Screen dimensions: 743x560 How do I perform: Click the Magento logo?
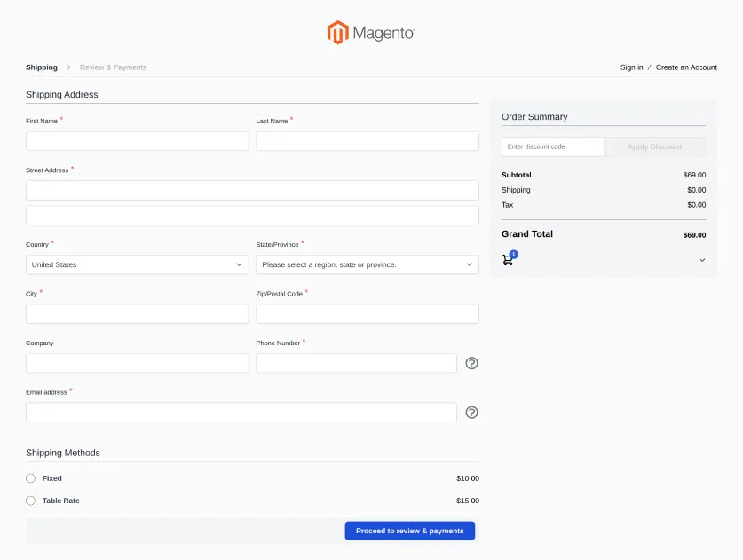click(369, 31)
